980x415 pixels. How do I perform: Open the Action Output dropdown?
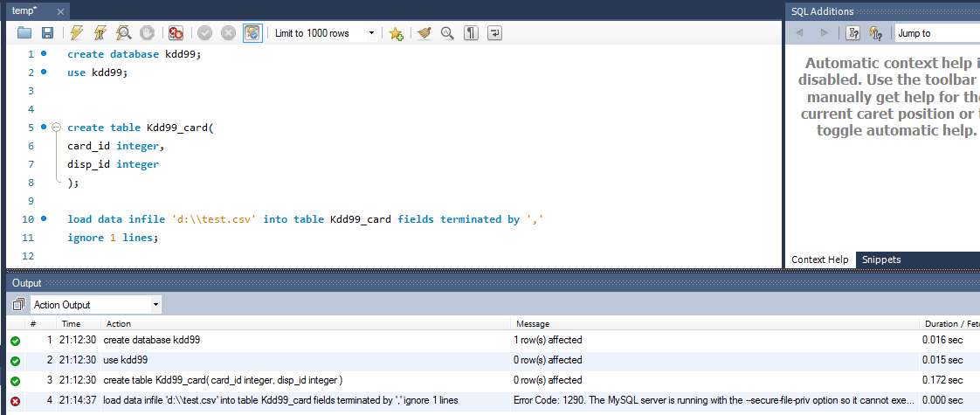coord(95,305)
